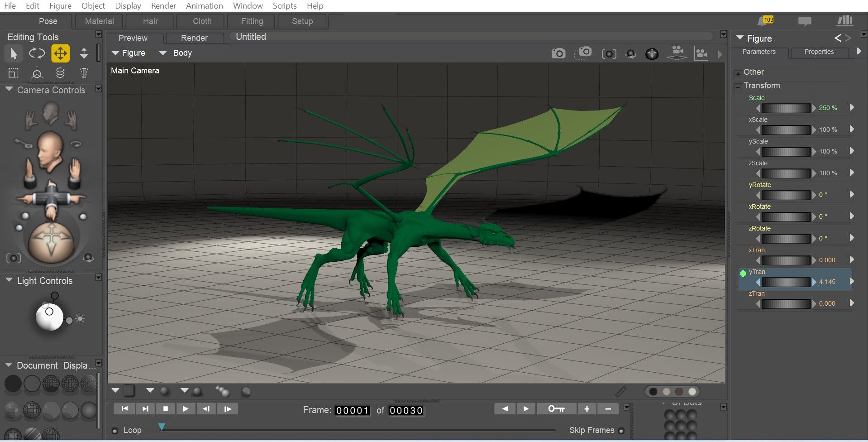Viewport: 868px width, 442px height.
Task: Click the xRotate parameter dial
Action: [x=786, y=217]
